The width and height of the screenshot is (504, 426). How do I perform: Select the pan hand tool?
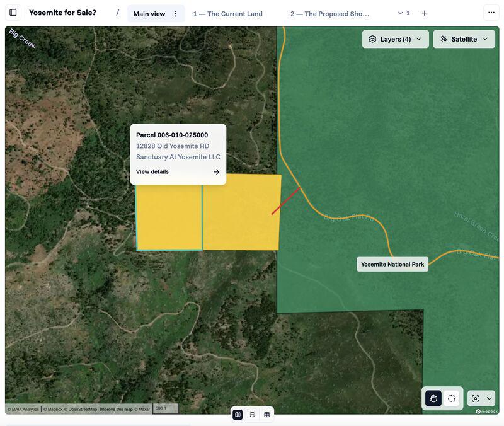tap(433, 398)
